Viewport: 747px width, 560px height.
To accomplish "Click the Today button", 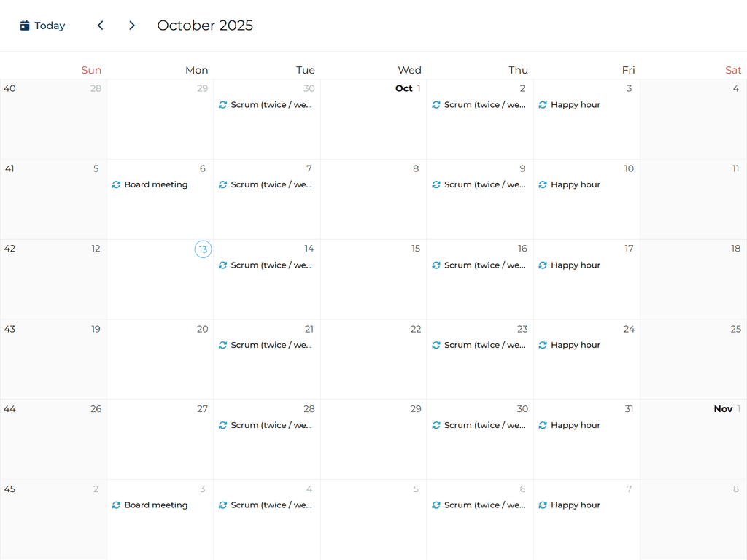I will [42, 25].
